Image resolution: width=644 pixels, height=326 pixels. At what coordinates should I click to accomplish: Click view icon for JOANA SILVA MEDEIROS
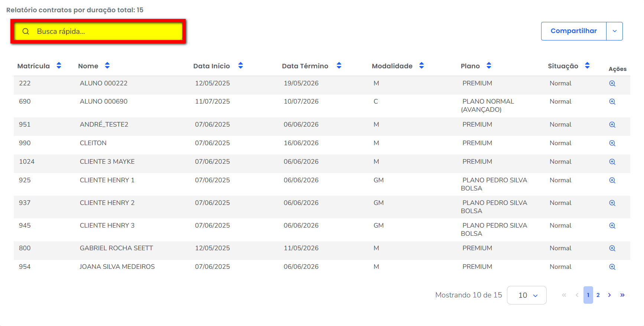[612, 267]
